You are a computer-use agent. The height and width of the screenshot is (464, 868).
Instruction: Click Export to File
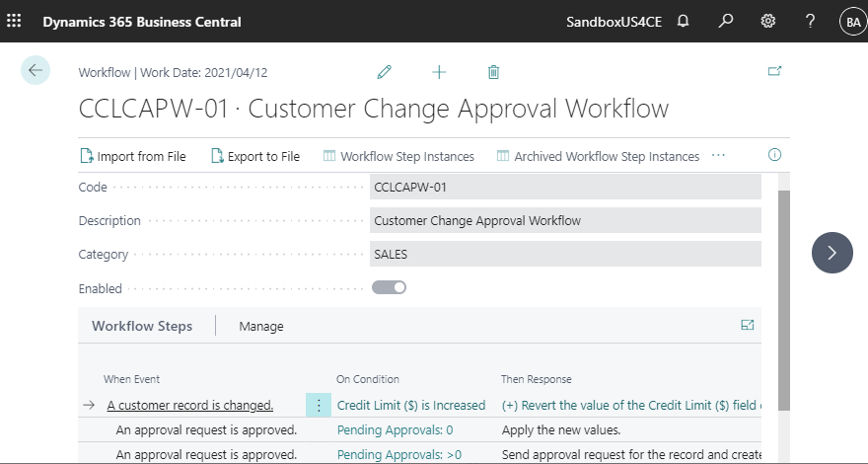click(x=255, y=156)
